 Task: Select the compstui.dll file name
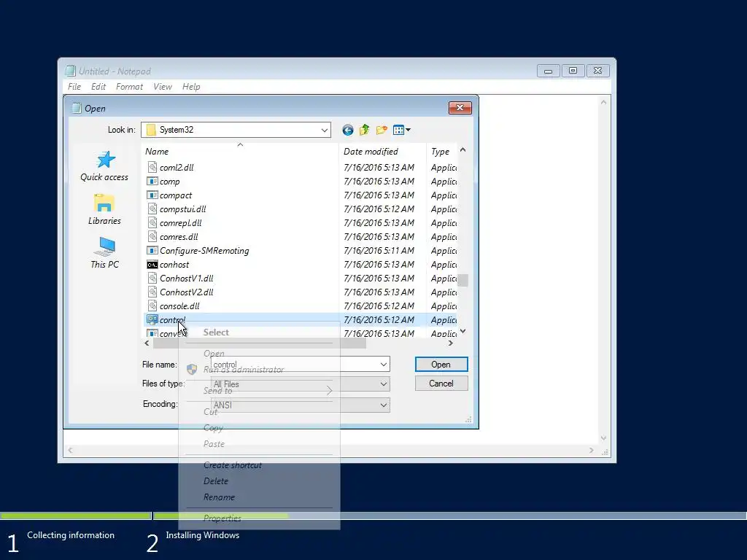(x=183, y=209)
